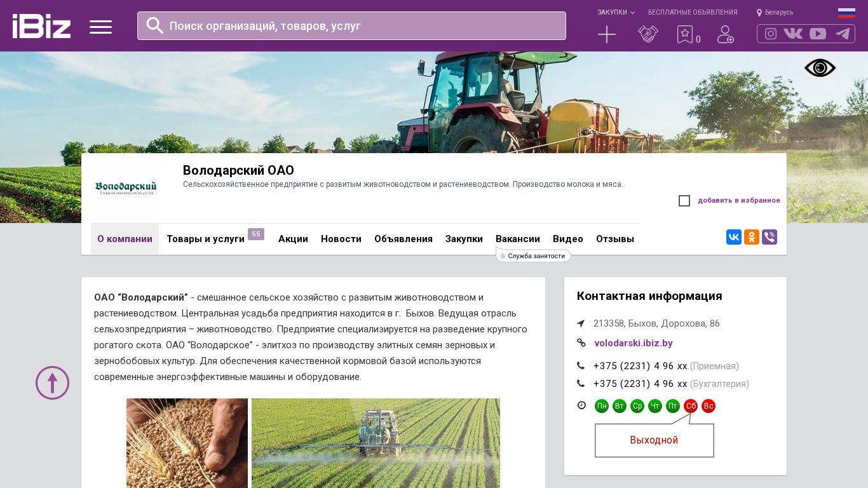Click the search magnifier icon
This screenshot has height=488, width=868.
coord(155,25)
